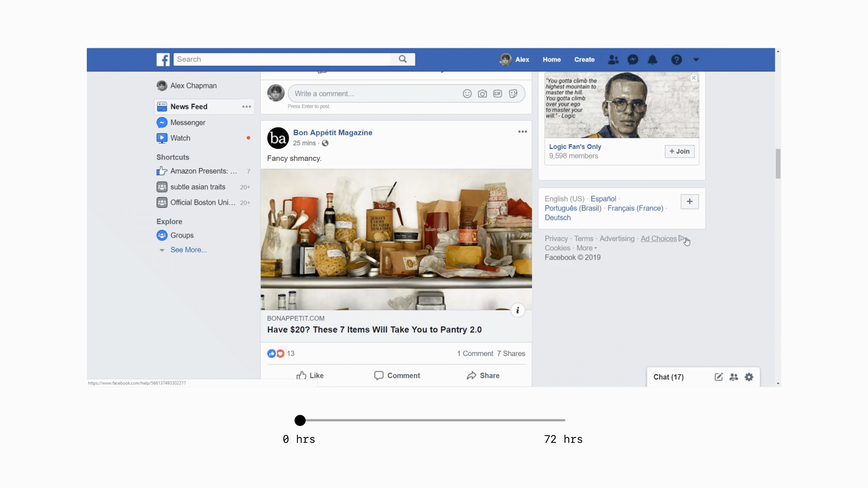Screen dimensions: 868x488
Task: Open the 7 Shares link
Action: (x=511, y=353)
